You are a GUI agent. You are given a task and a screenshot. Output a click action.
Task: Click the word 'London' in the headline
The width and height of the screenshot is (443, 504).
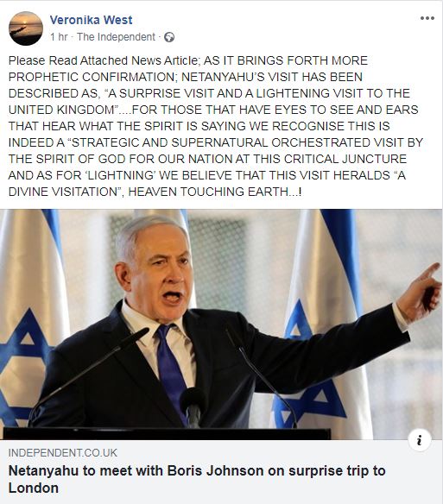point(34,488)
